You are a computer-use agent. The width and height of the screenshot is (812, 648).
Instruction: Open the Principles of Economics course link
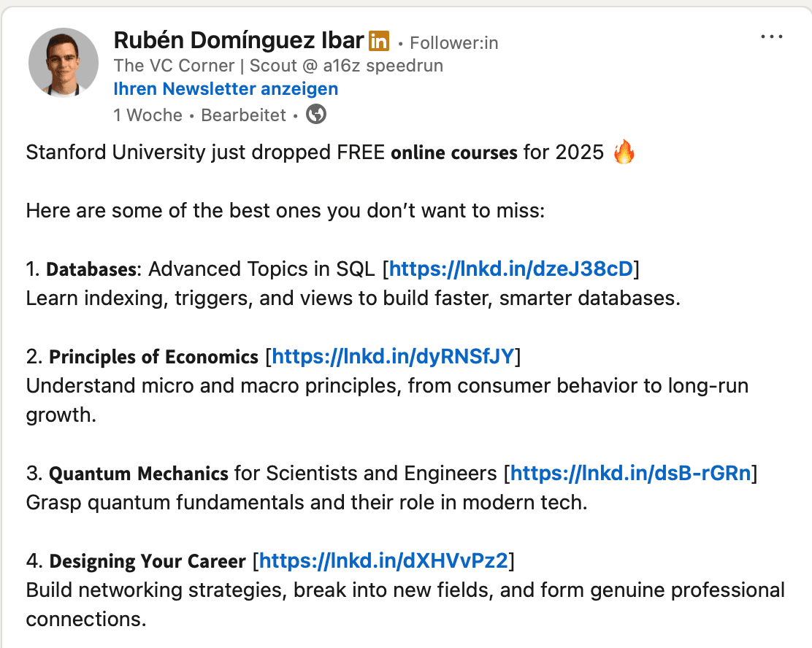395,356
